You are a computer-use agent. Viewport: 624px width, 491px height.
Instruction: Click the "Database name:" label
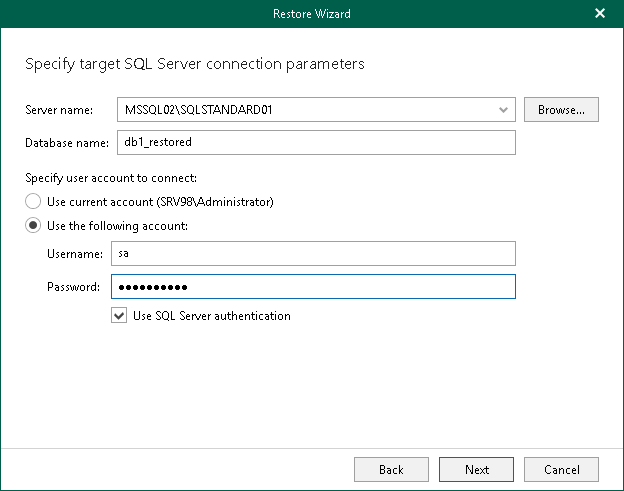(66, 142)
